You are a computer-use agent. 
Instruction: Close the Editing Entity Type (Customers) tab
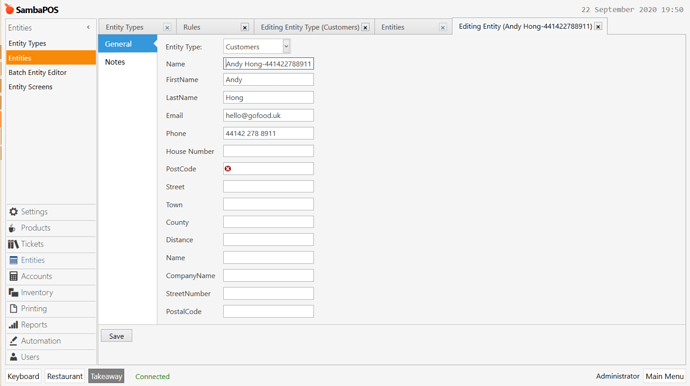[365, 27]
